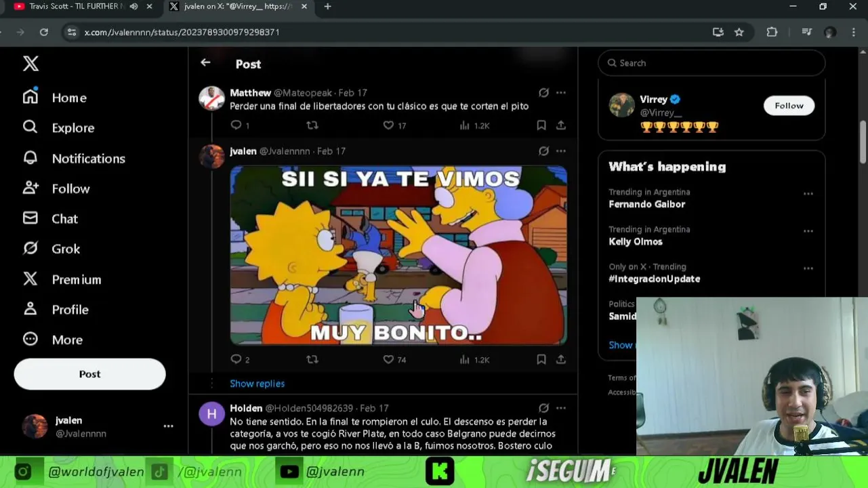Screen dimensions: 868x488
Task: Click the white Post button
Action: click(89, 374)
